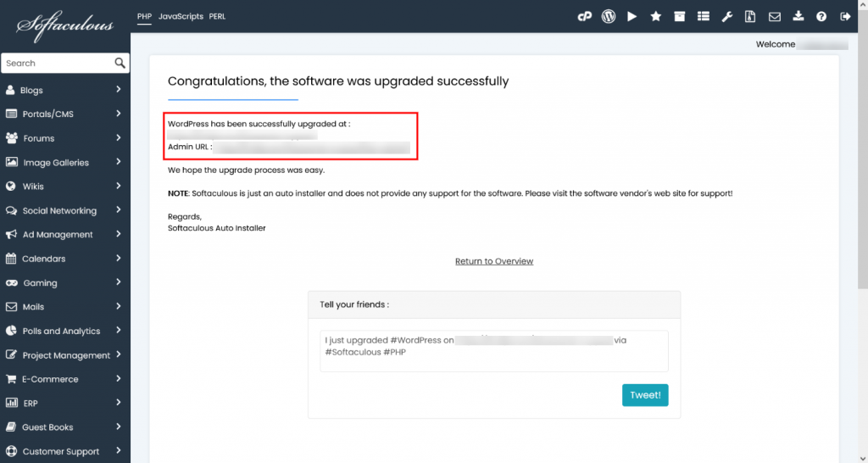
Task: Click the blurred Admin URL link
Action: 312,148
